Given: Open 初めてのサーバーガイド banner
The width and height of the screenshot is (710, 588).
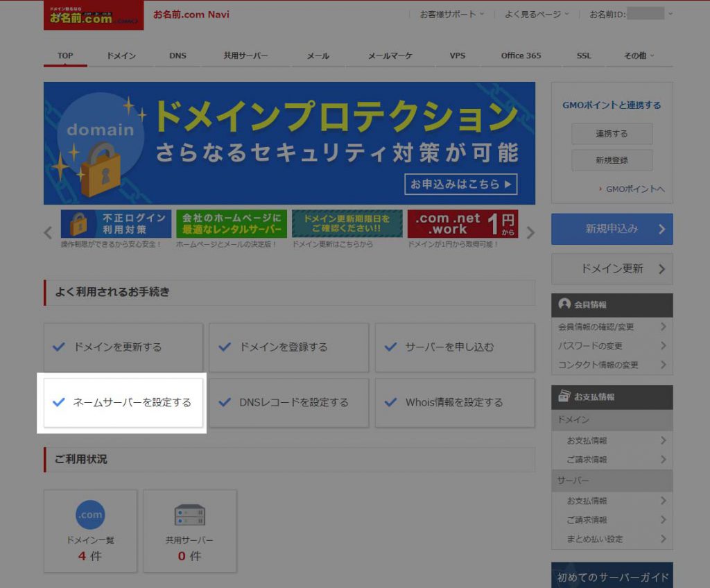Looking at the screenshot, I should (612, 575).
